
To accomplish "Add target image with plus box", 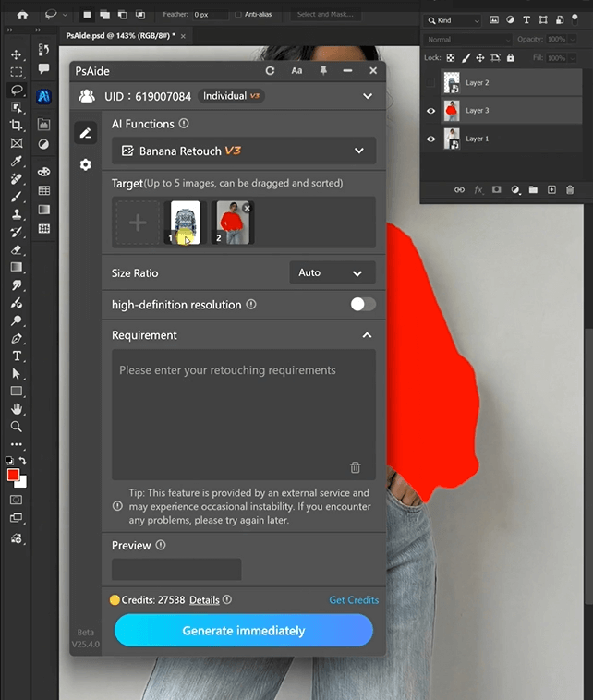I will (138, 223).
